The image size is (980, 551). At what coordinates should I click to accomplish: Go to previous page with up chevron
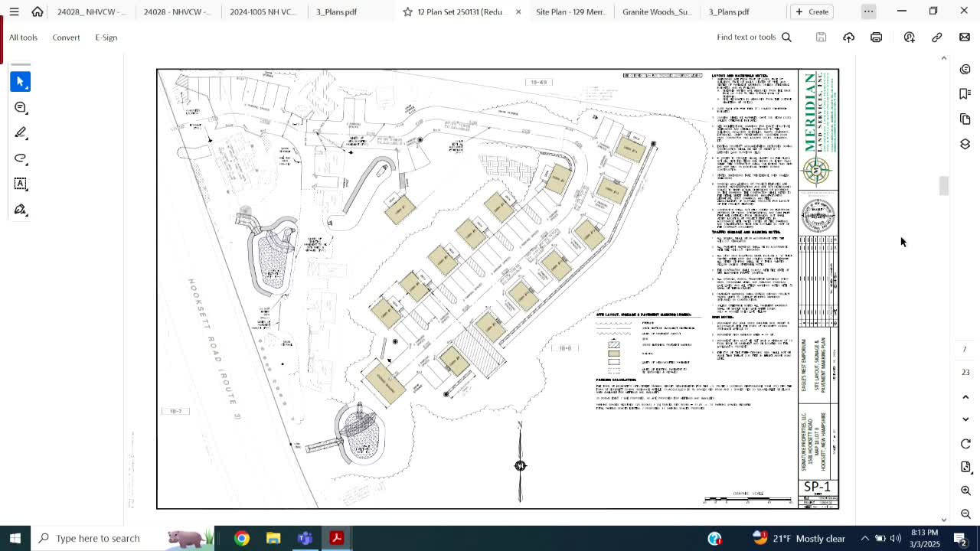(x=965, y=397)
